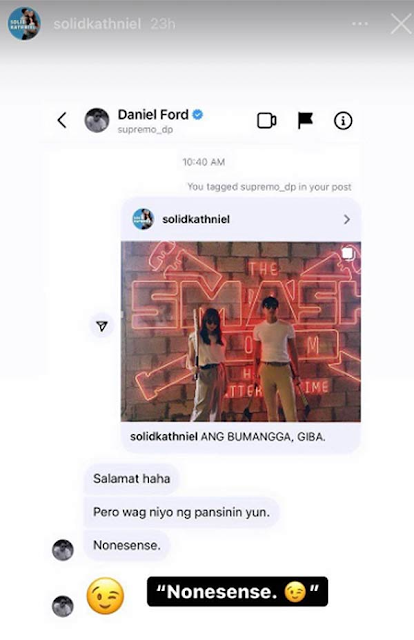Open Daniel Ford's profile avatar in header
The height and width of the screenshot is (640, 414).
(x=97, y=120)
